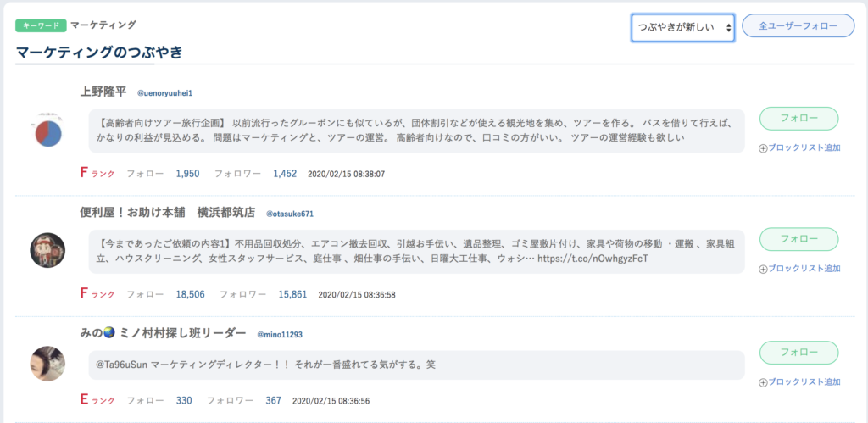868x423 pixels.
Task: Click follower count 15,861
Action: tap(292, 294)
